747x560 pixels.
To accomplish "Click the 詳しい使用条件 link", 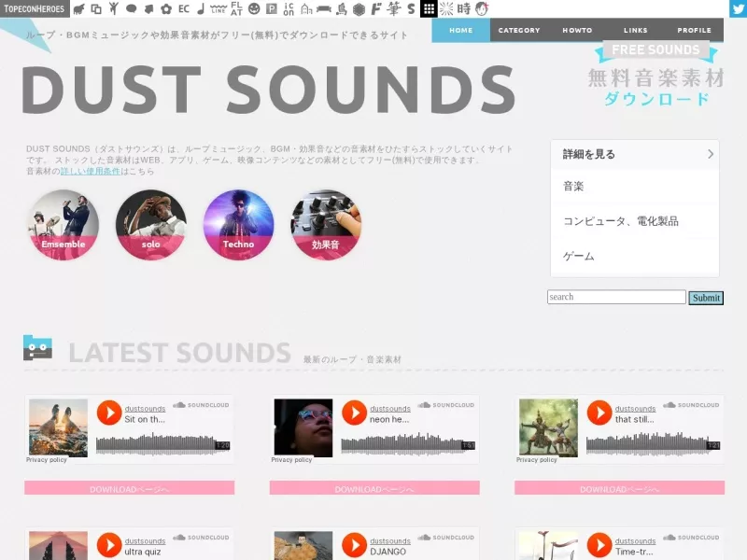I will [91, 171].
